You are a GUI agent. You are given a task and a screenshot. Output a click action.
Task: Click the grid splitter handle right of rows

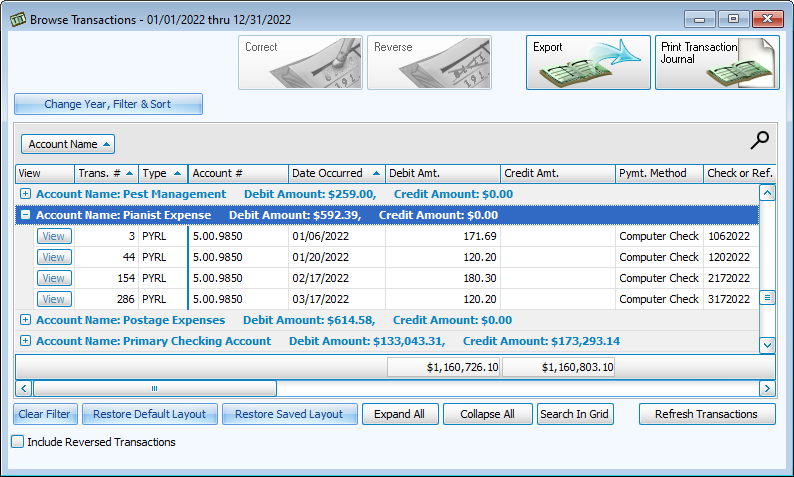(x=767, y=298)
